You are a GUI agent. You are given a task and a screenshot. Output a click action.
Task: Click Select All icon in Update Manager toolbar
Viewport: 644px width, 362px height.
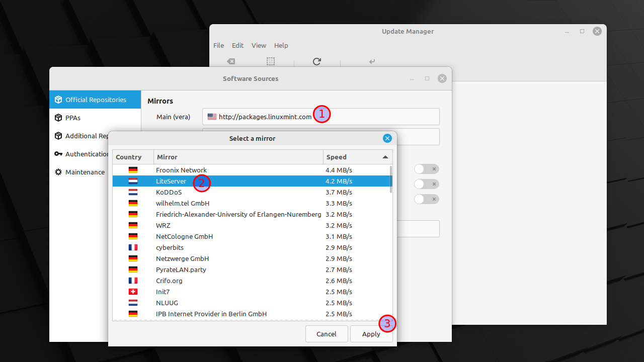click(271, 61)
